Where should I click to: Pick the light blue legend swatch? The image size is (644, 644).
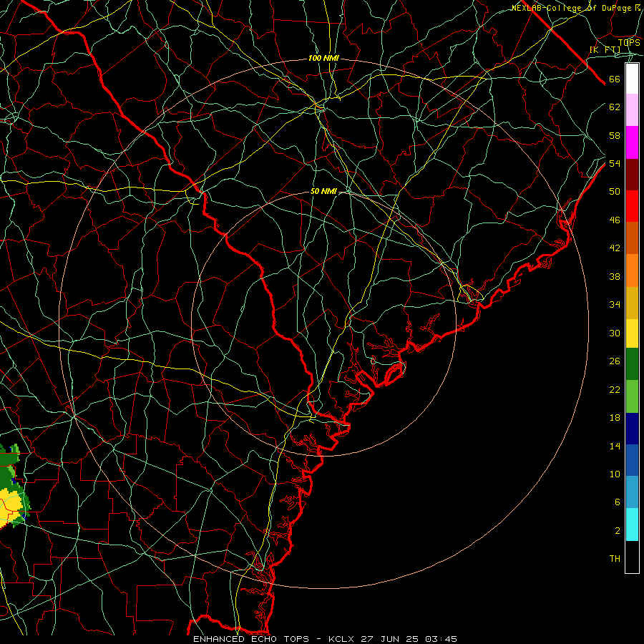(632, 492)
